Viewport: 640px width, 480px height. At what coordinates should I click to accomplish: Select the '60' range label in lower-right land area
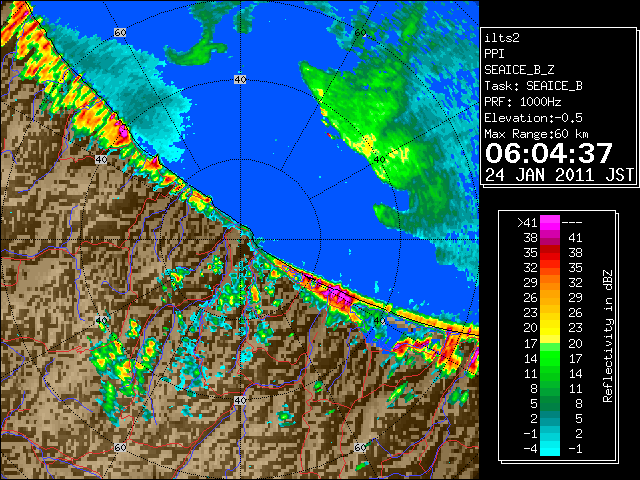[x=360, y=447]
